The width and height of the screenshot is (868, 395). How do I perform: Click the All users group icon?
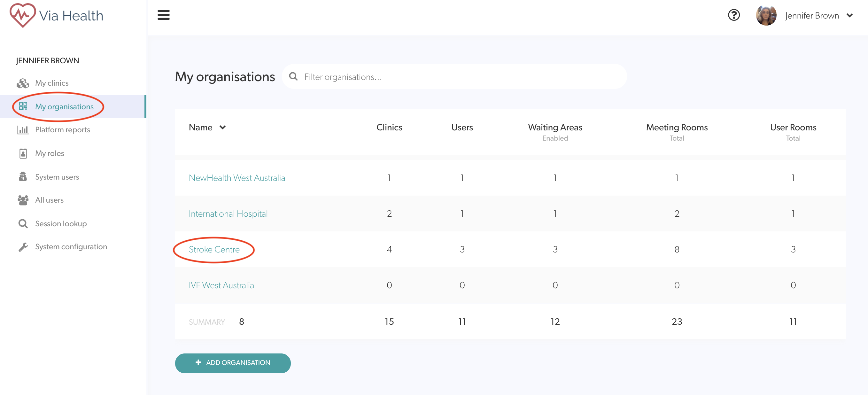point(23,200)
